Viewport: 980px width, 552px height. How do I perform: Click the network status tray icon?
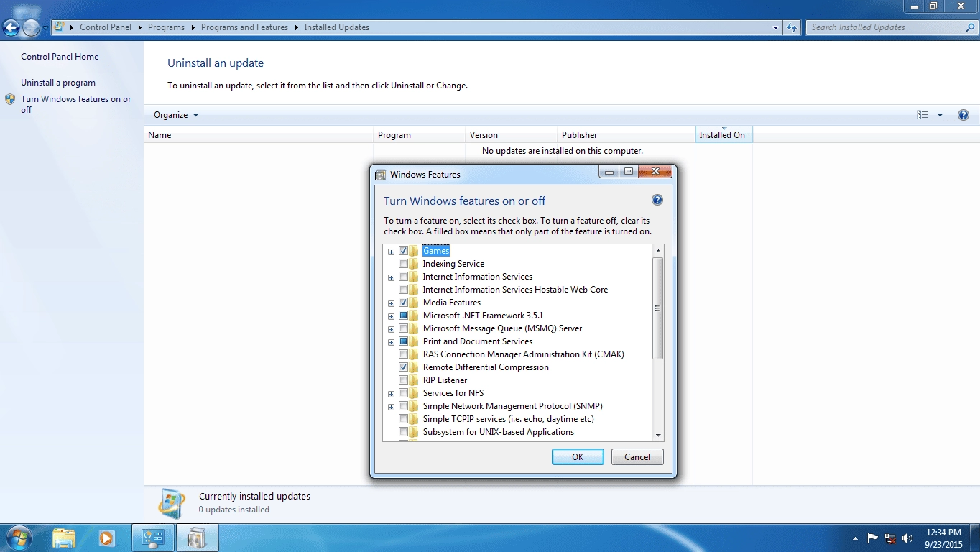click(x=890, y=538)
